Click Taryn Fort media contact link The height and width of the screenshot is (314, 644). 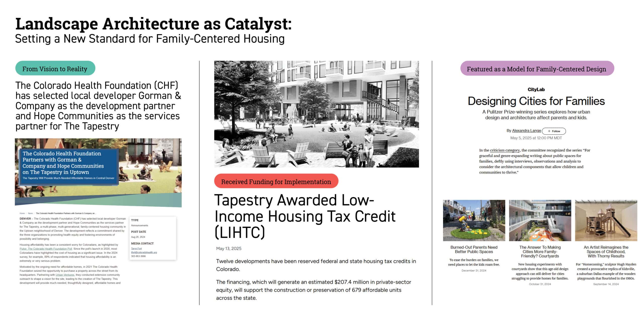pyautogui.click(x=136, y=248)
